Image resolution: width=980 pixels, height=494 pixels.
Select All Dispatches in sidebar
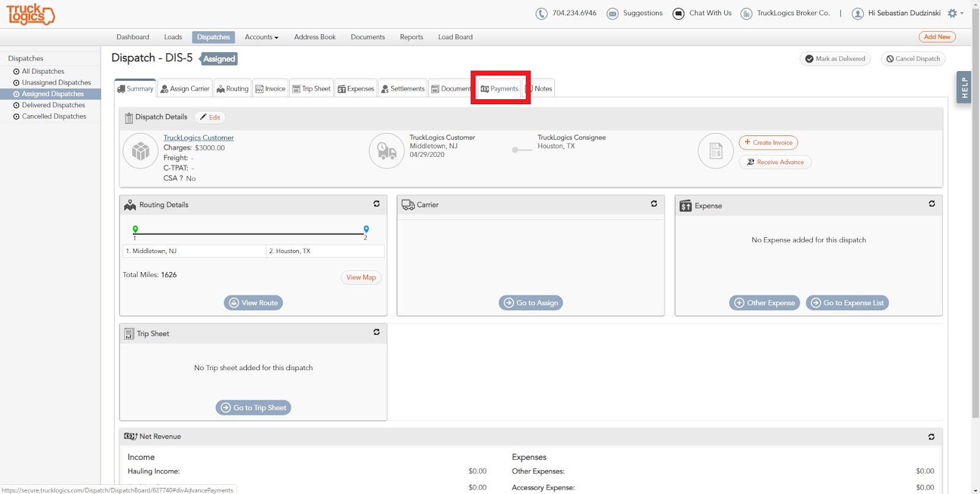[43, 72]
